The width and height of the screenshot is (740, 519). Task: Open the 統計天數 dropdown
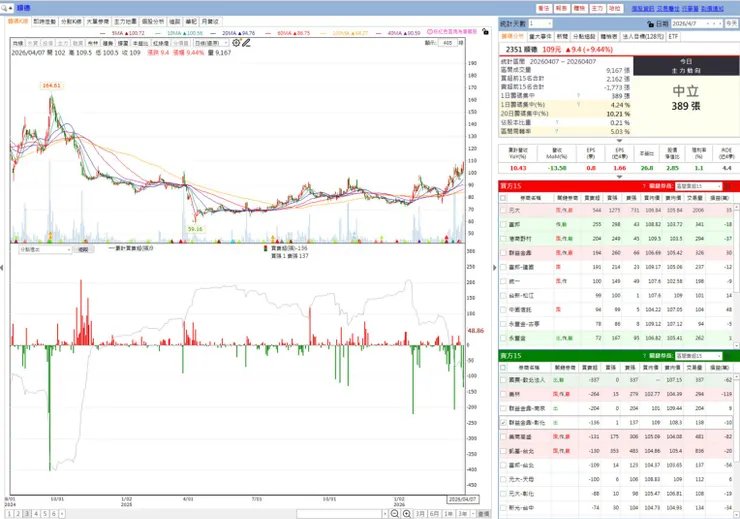(540, 24)
